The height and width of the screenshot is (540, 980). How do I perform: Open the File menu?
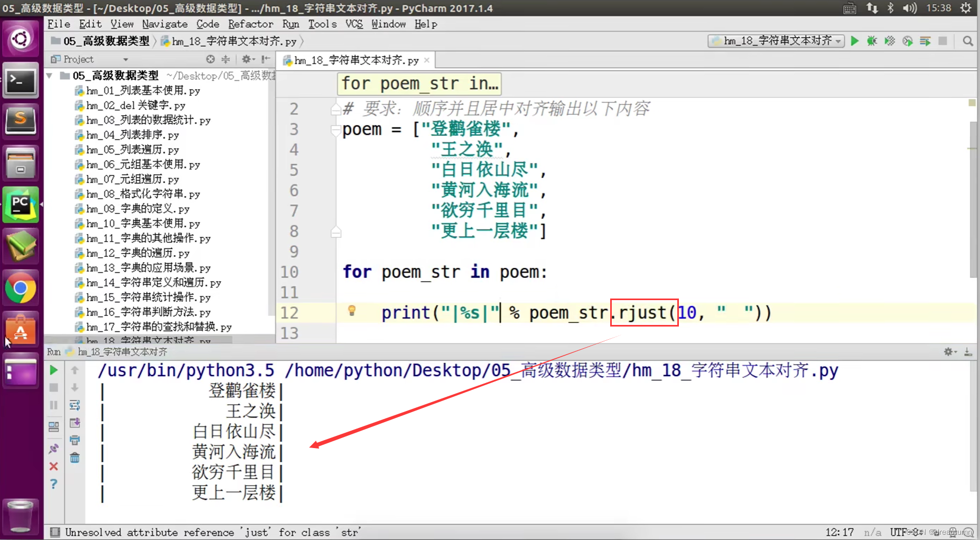(x=59, y=24)
